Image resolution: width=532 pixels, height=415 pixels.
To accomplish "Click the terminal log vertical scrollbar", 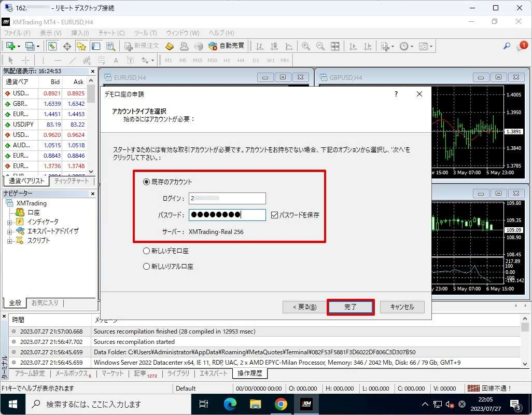I will [525, 341].
